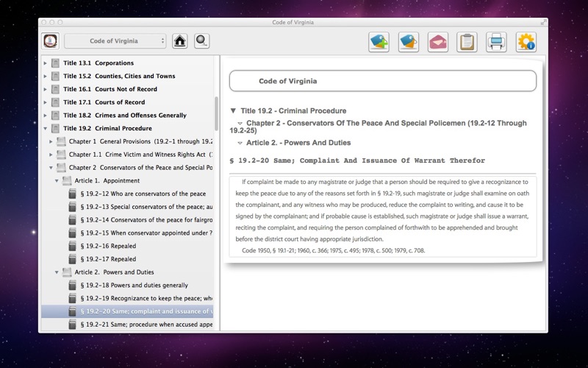The width and height of the screenshot is (588, 368).
Task: Collapse Article 1. Appointment node
Action: tap(57, 181)
